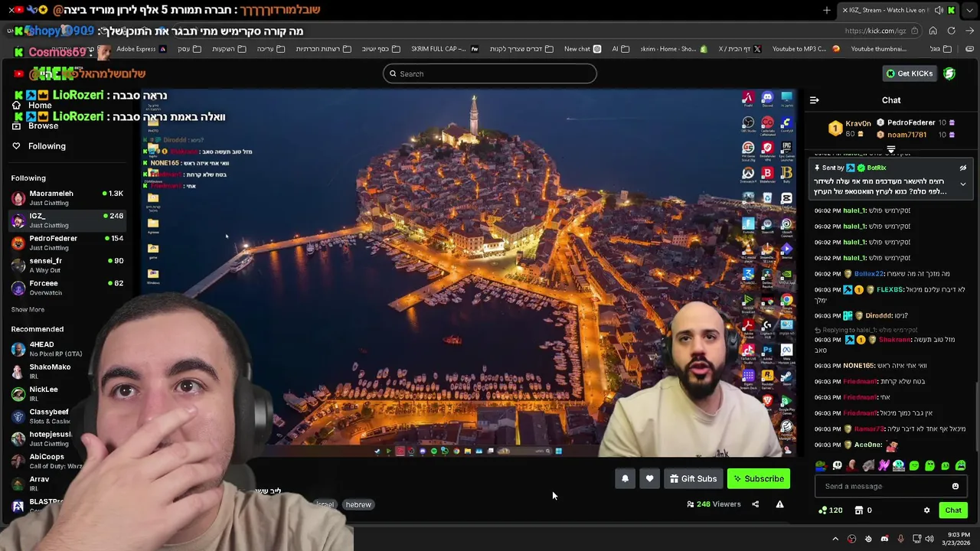Click username FLEXBS in chat

click(x=890, y=290)
